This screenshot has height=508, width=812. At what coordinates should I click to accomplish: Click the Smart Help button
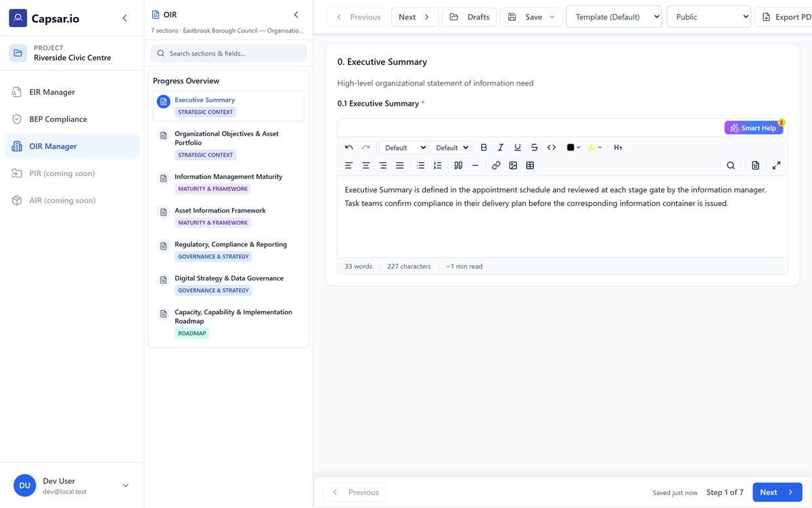(754, 128)
